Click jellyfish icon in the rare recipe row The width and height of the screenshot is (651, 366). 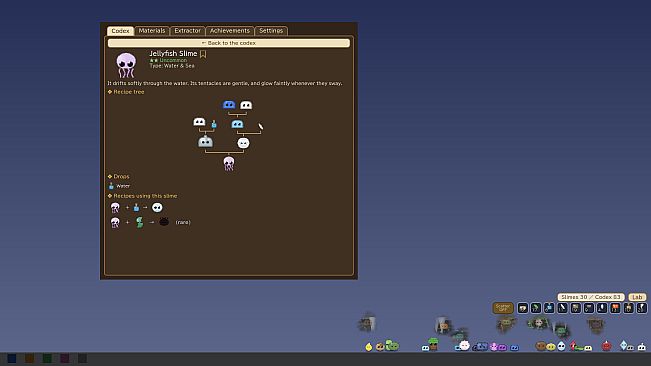click(115, 222)
